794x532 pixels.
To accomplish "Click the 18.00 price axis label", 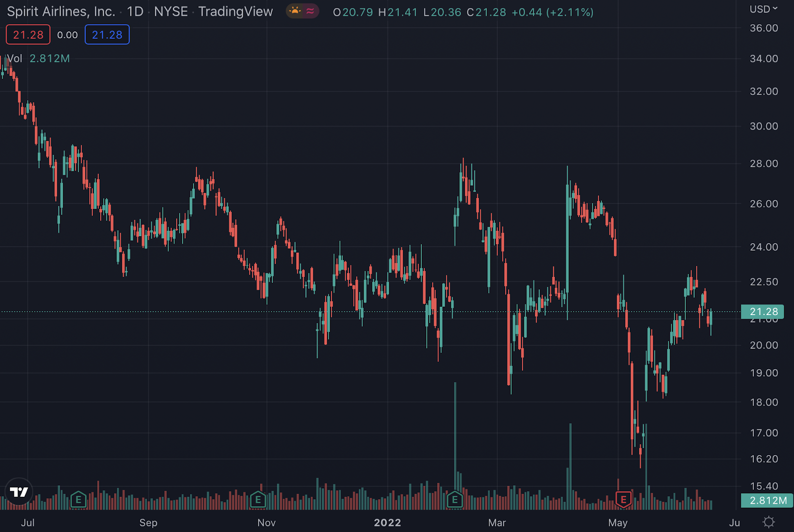I will pyautogui.click(x=764, y=402).
